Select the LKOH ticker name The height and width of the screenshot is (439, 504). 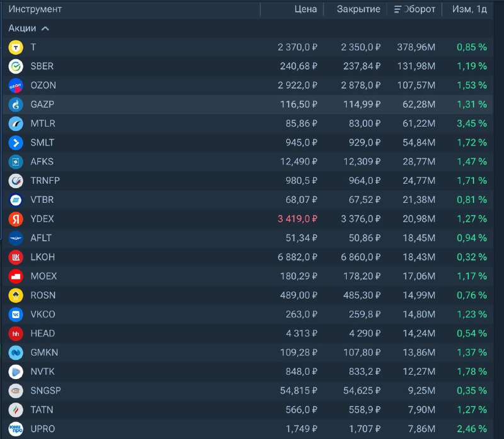click(43, 257)
